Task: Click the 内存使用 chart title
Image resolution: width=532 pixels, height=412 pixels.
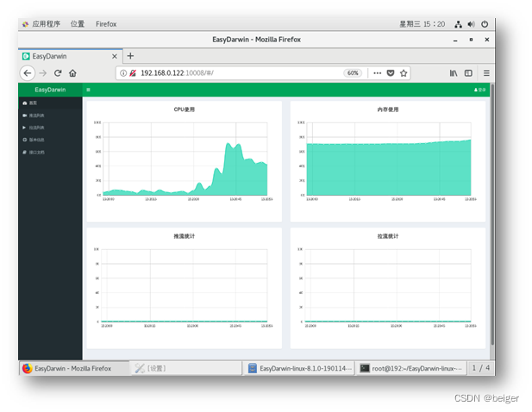Action: [388, 109]
